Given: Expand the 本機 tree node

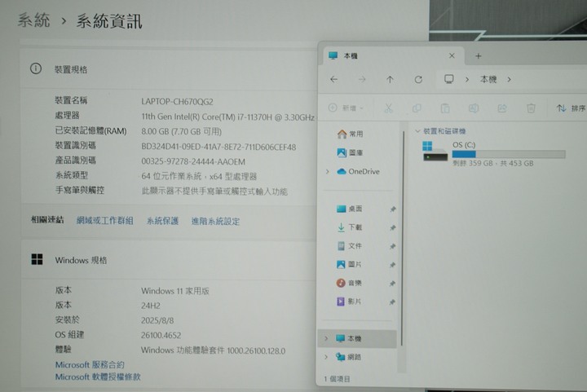Looking at the screenshot, I should pos(326,338).
